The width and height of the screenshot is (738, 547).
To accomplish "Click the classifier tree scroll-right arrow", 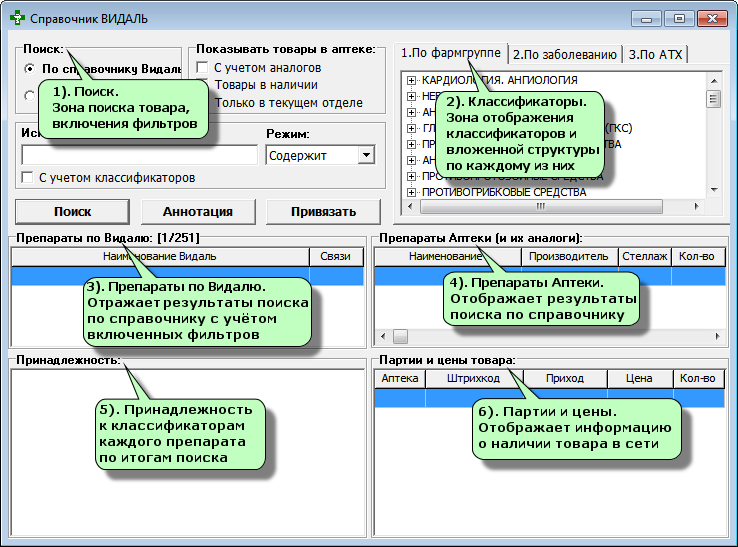I will tap(697, 206).
